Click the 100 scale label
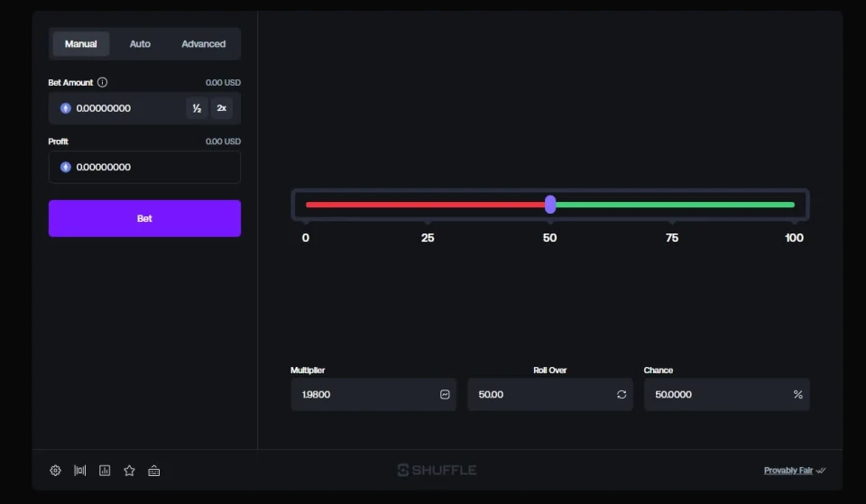The width and height of the screenshot is (866, 504). pyautogui.click(x=794, y=238)
